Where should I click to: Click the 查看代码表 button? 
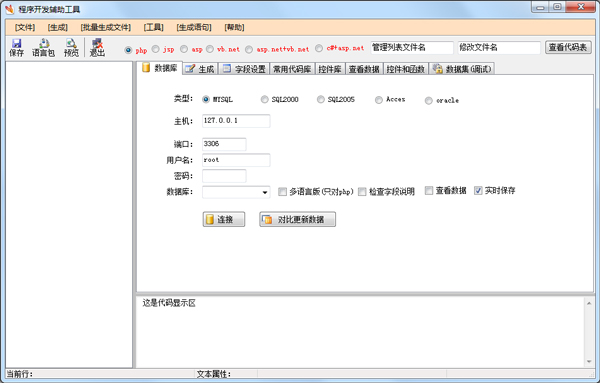pos(568,47)
